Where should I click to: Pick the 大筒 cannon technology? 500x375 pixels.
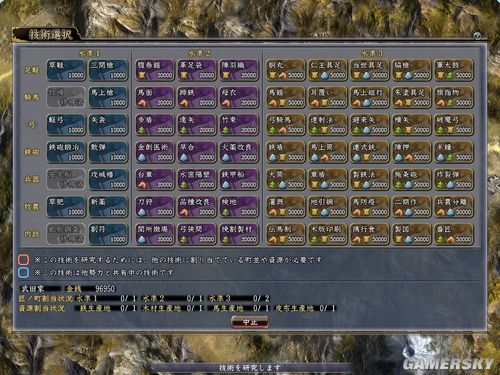tap(286, 179)
